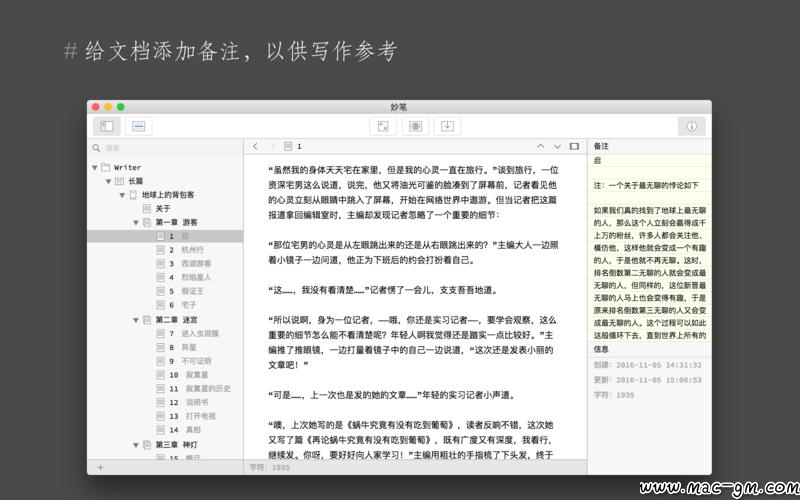Image resolution: width=800 pixels, height=500 pixels.
Task: Collapse the 第二章 迷宫 chapter
Action: (x=134, y=319)
